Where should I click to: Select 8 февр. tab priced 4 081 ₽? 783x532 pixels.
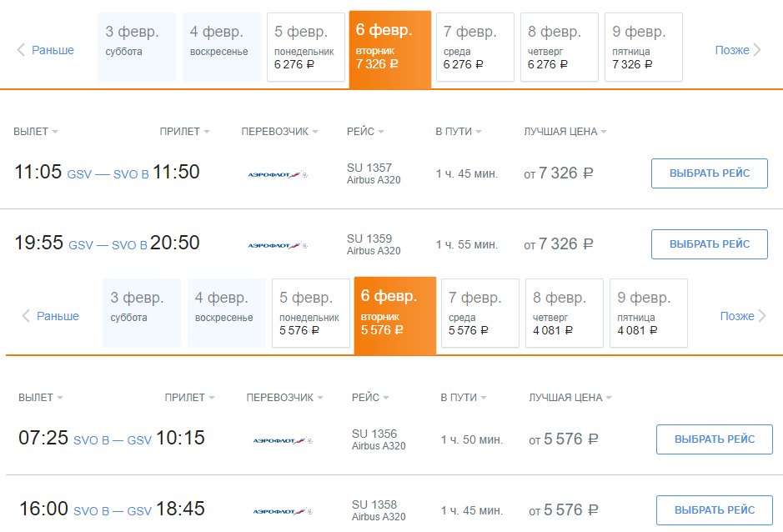tap(565, 314)
